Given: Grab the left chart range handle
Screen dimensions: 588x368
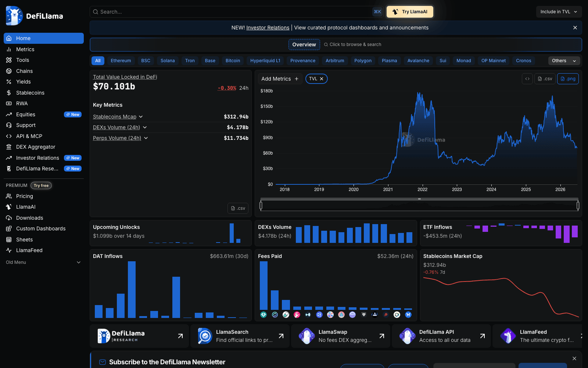Looking at the screenshot, I should pos(261,205).
